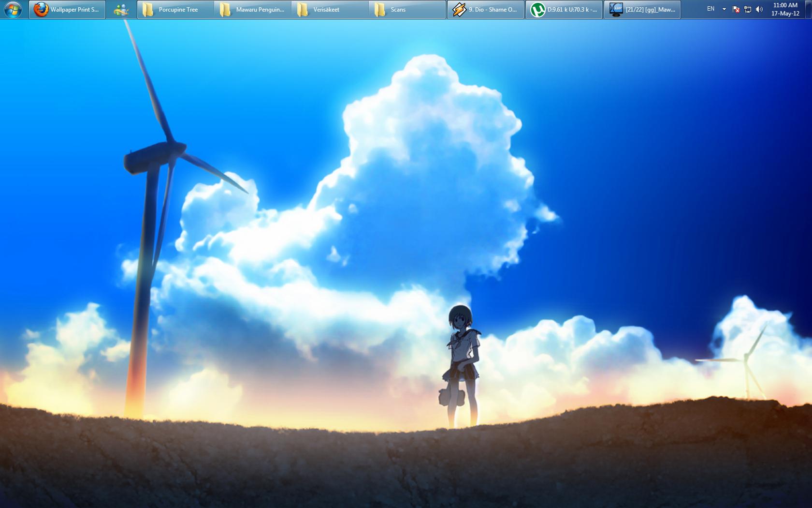Open the uTorrent window from the taskbar
812x508 pixels.
click(564, 10)
